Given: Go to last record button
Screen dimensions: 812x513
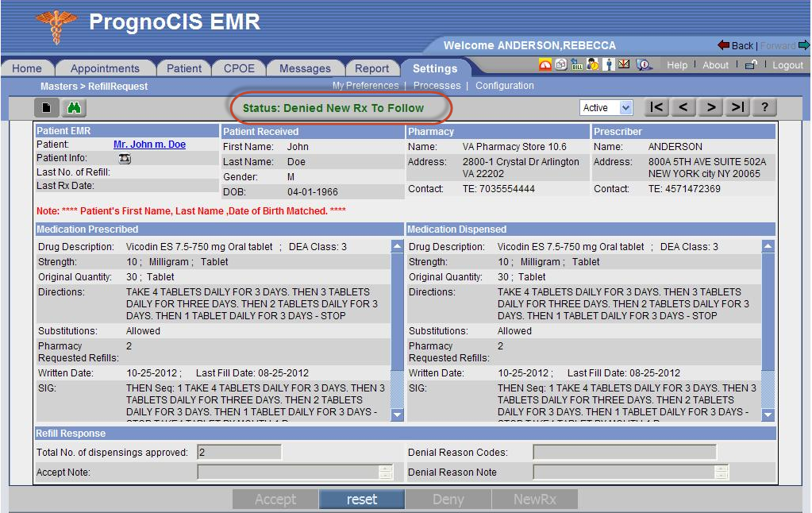Looking at the screenshot, I should coord(737,107).
